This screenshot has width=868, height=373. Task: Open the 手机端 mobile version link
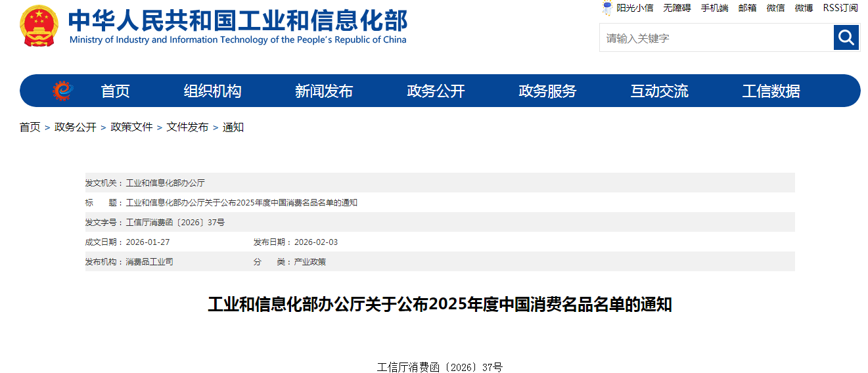pyautogui.click(x=714, y=8)
